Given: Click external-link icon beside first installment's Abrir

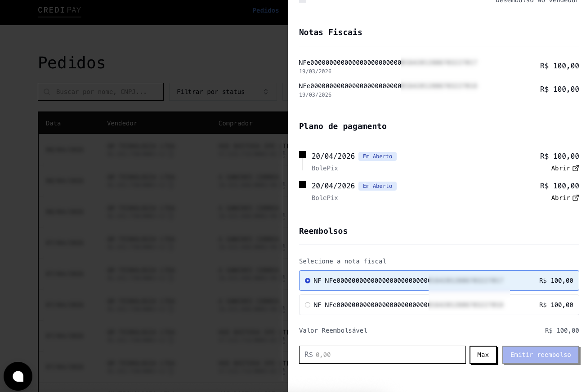Looking at the screenshot, I should (x=576, y=168).
